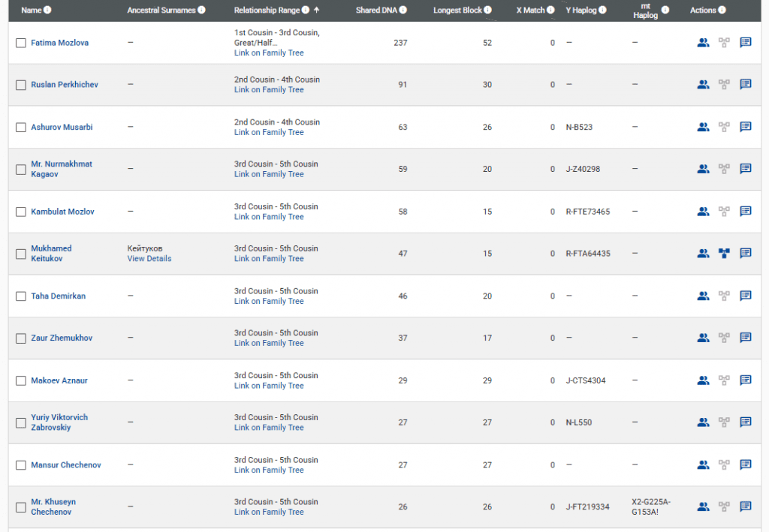
Task: Click Link on Family Tree for Zaur Zhemukhov
Action: tap(269, 343)
